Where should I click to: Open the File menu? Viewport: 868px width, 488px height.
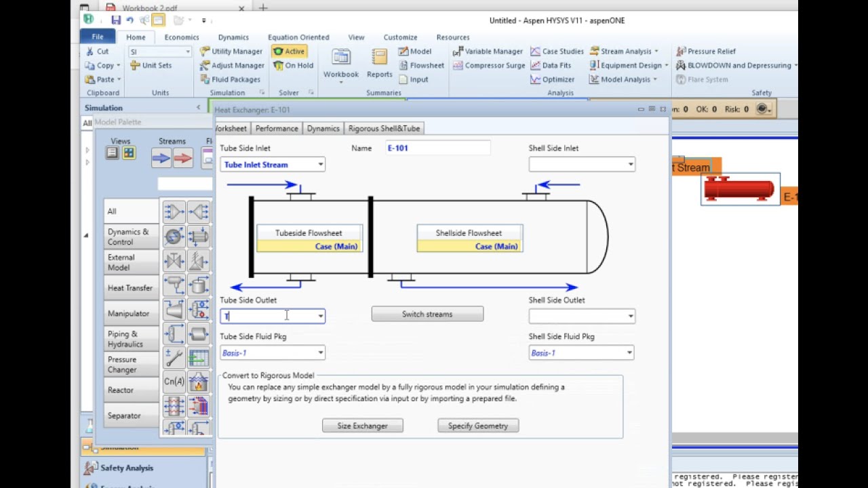(98, 37)
